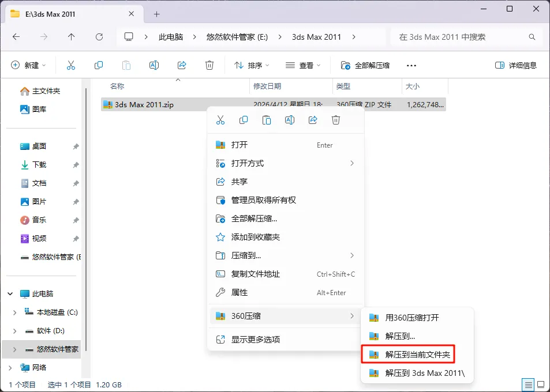This screenshot has width=550, height=392.
Task: Open 文档 in the sidebar
Action: 33,183
